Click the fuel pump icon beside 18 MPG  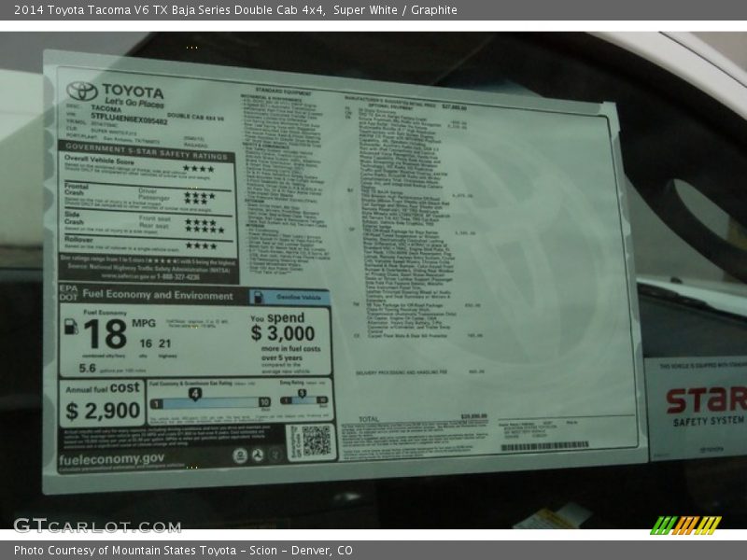point(71,327)
